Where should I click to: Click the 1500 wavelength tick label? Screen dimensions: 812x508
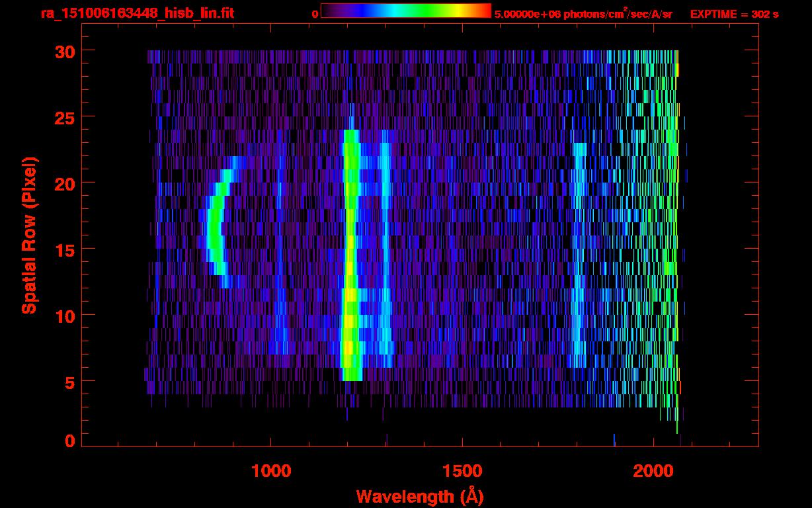click(462, 471)
